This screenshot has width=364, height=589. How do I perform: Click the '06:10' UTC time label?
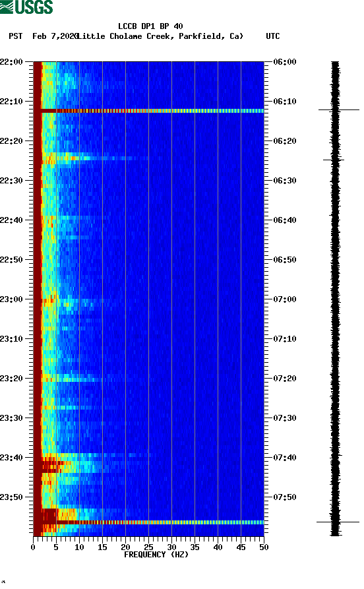(285, 102)
